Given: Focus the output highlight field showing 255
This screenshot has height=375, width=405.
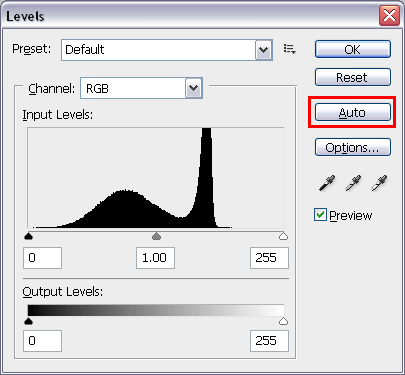Looking at the screenshot, I should (269, 341).
